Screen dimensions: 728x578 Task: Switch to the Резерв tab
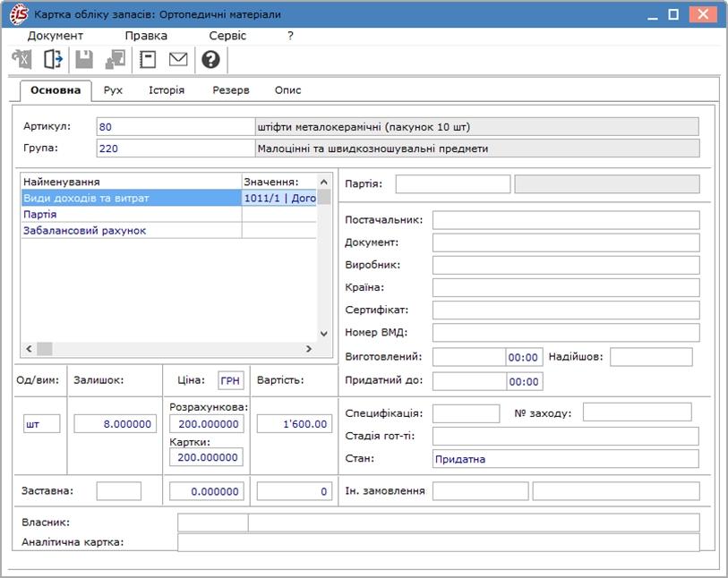tap(231, 90)
